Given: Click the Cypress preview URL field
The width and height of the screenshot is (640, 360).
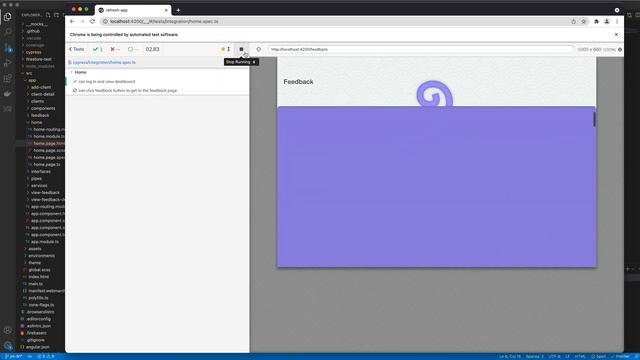Looking at the screenshot, I should pos(420,49).
